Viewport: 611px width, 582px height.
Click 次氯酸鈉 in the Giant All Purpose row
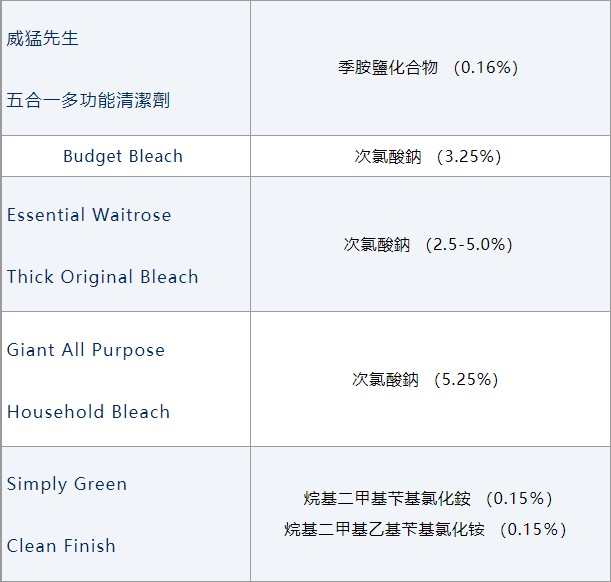click(x=385, y=380)
